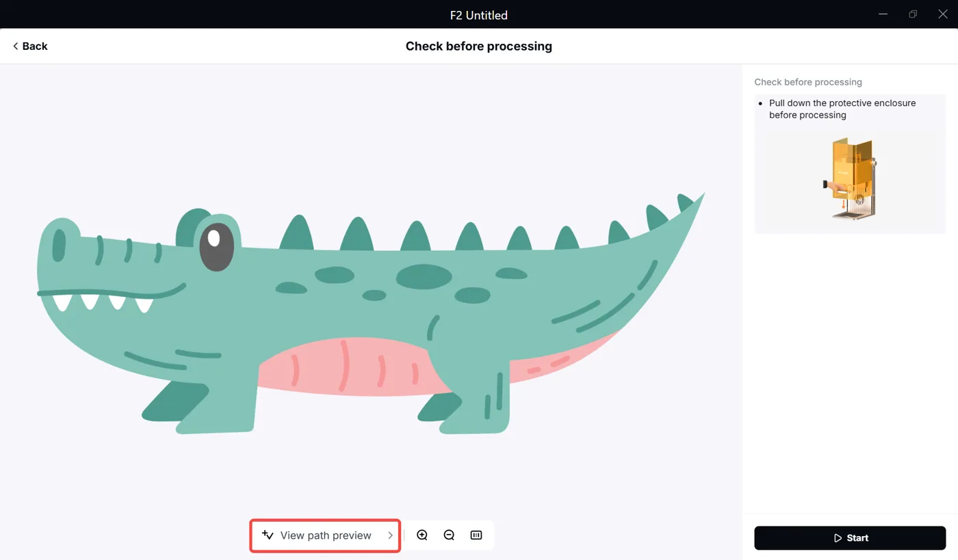
Task: Click the back arrow chevron
Action: pos(15,46)
